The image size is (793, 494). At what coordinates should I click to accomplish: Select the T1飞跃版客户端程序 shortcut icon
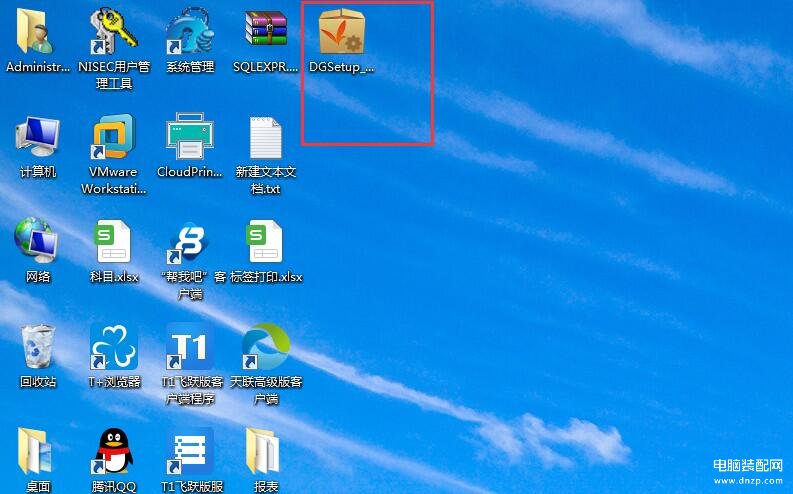click(x=190, y=346)
